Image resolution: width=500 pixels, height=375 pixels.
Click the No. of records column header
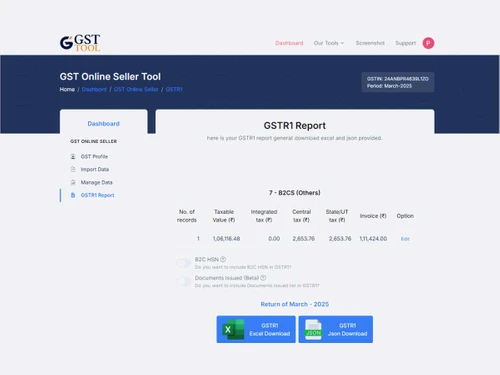(187, 216)
